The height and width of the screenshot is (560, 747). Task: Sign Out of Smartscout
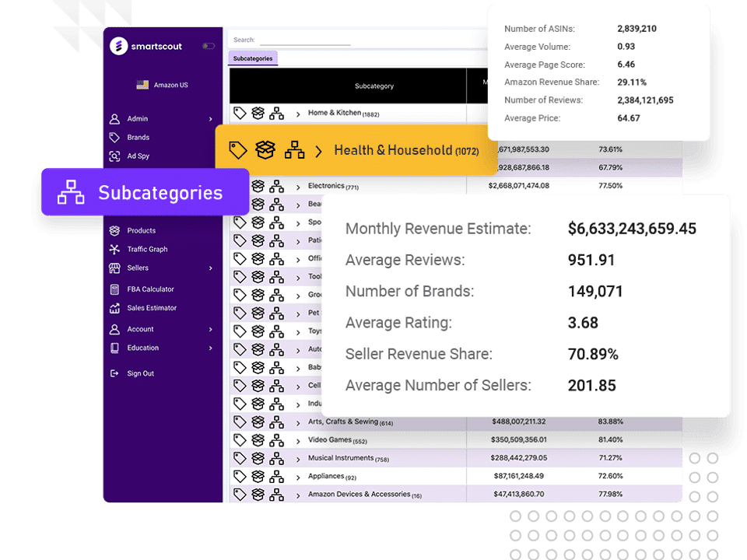tap(141, 373)
